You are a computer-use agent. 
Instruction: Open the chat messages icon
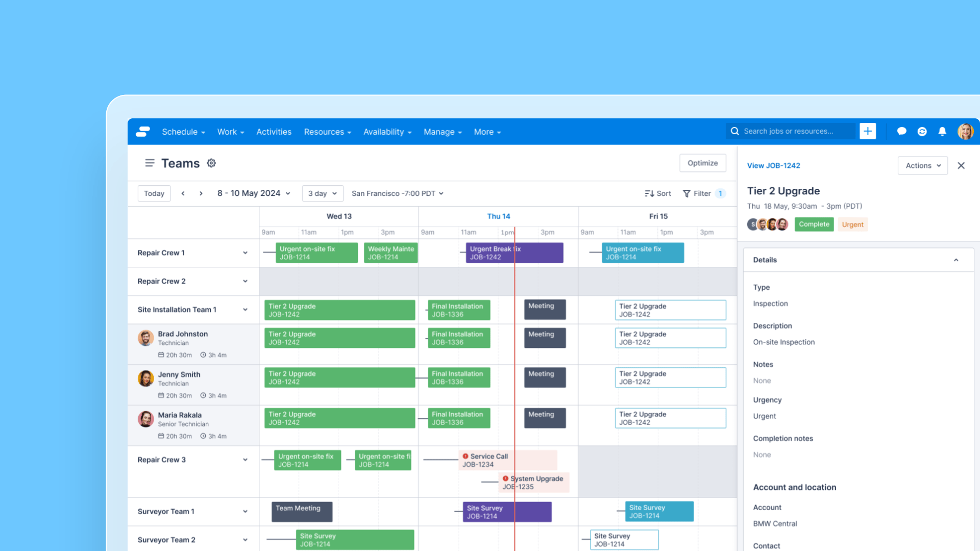(901, 132)
